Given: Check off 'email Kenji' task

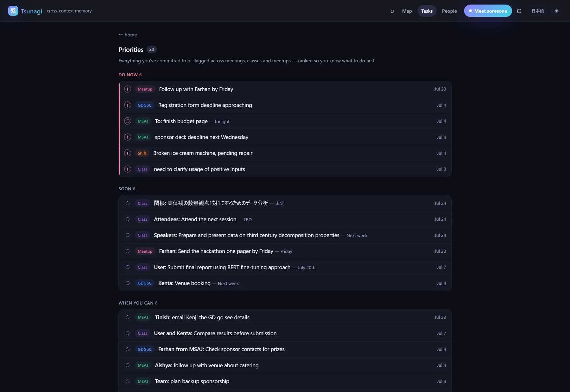Looking at the screenshot, I should point(128,317).
